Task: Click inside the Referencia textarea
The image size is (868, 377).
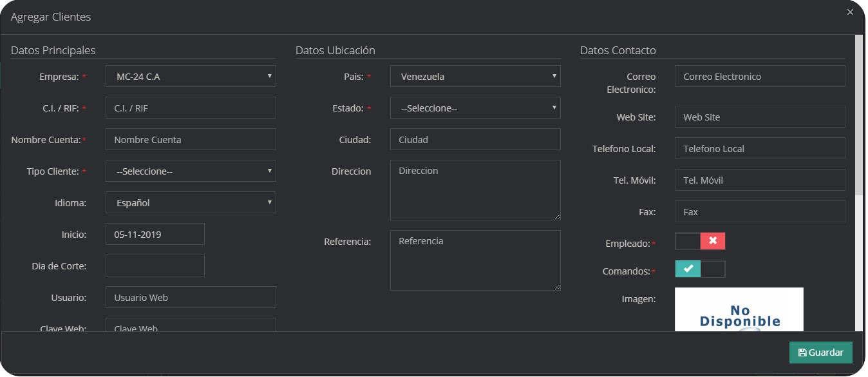Action: click(475, 260)
